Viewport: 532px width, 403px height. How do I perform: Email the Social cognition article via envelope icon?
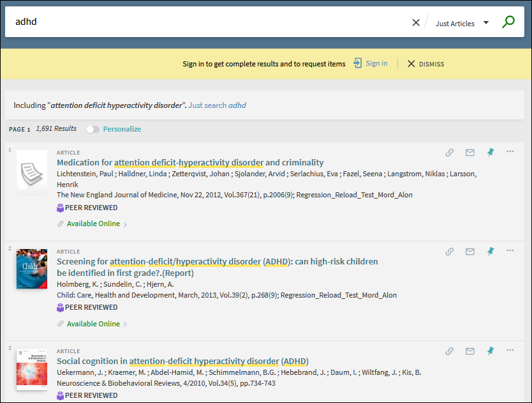point(470,351)
